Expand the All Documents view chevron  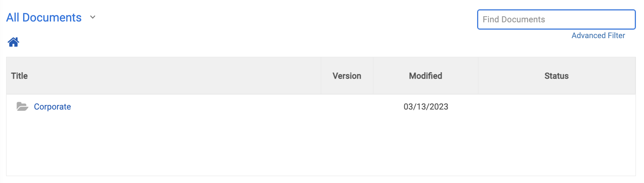click(93, 17)
